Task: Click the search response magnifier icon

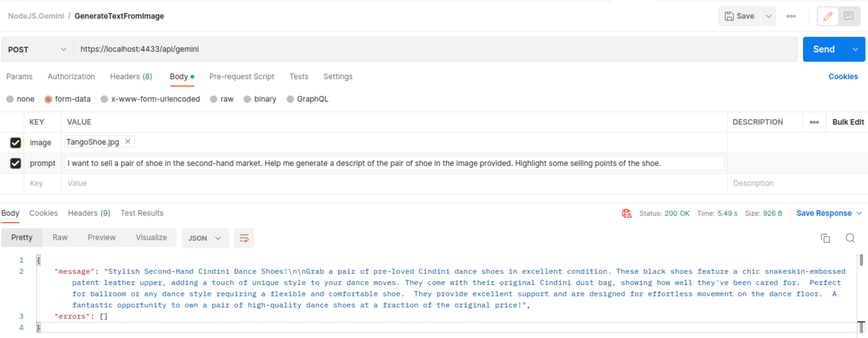Action: coord(850,238)
